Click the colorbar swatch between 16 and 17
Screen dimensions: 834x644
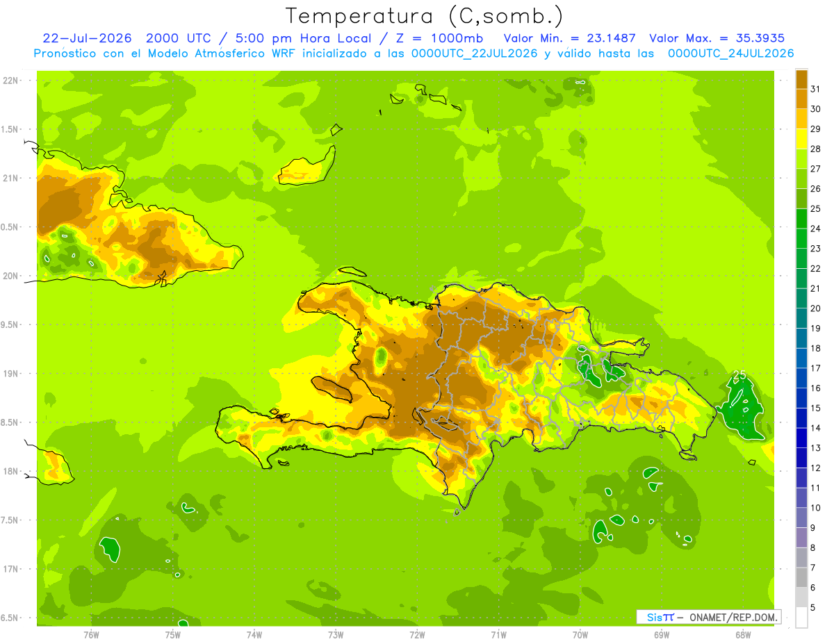point(801,378)
